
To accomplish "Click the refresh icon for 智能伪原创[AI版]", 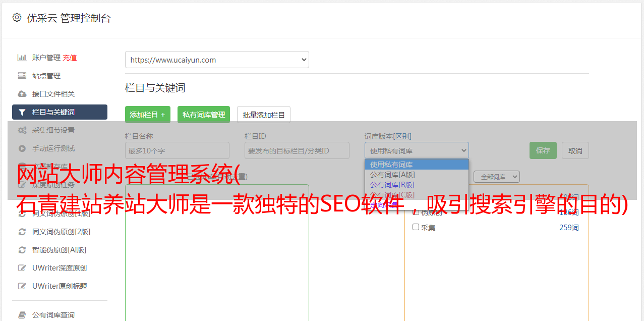I will click(x=22, y=250).
